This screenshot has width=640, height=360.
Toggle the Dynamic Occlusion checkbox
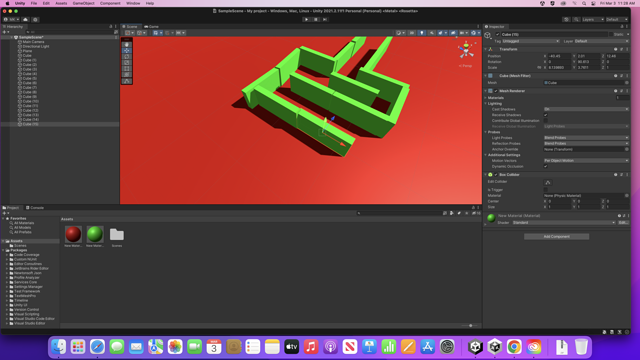click(x=546, y=167)
